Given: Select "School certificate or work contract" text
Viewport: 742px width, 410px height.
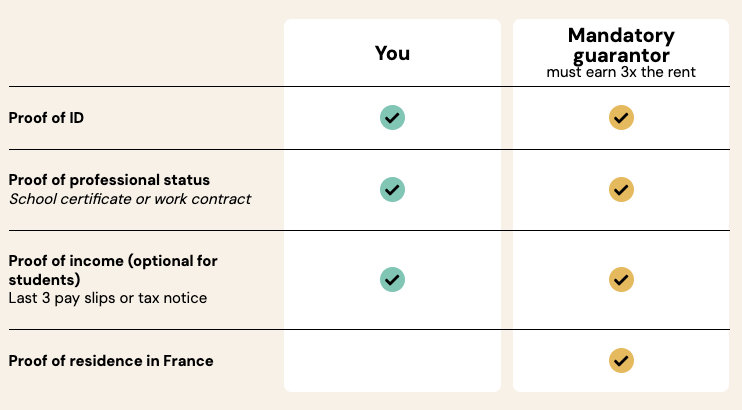Looking at the screenshot, I should pos(130,199).
